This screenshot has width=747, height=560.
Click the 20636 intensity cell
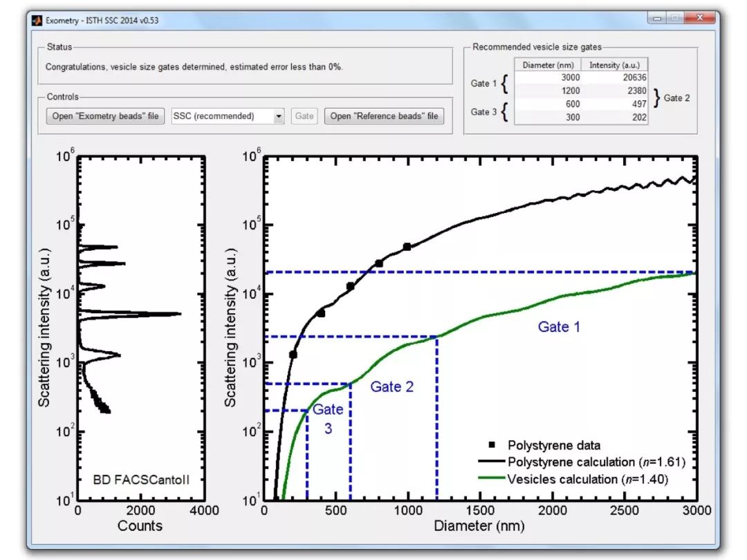615,77
